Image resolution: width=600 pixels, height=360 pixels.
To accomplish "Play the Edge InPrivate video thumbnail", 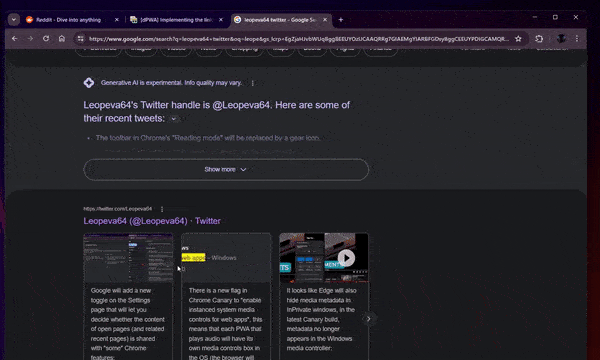I will tap(346, 258).
